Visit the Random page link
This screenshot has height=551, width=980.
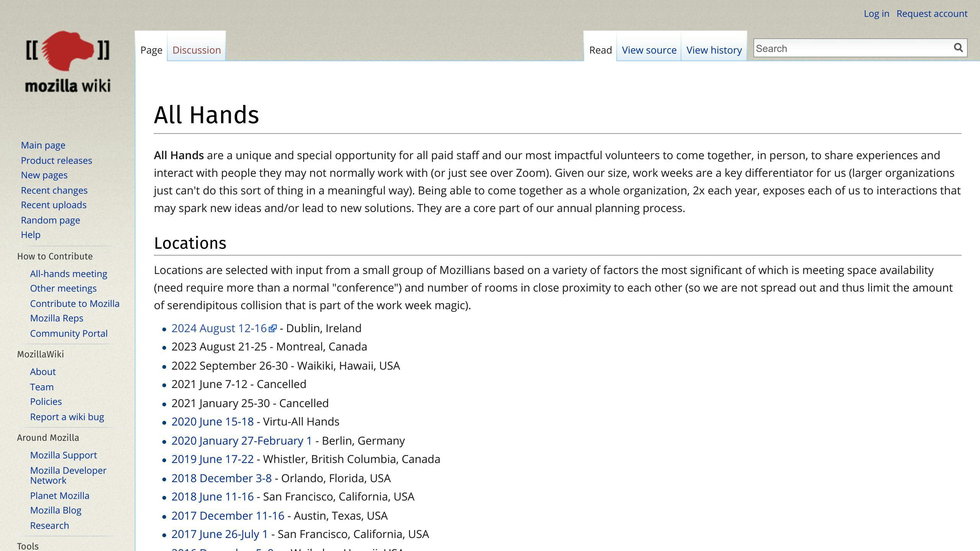(50, 220)
